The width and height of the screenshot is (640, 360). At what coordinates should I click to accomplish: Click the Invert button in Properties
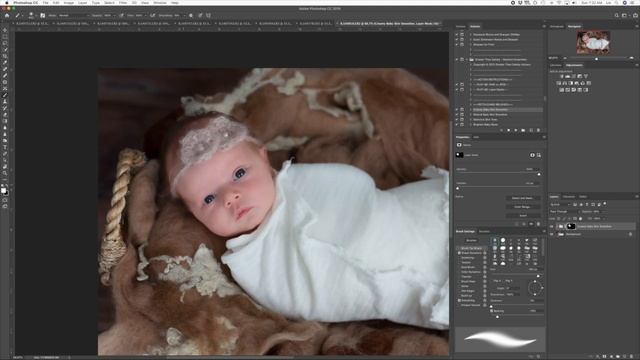pos(522,216)
